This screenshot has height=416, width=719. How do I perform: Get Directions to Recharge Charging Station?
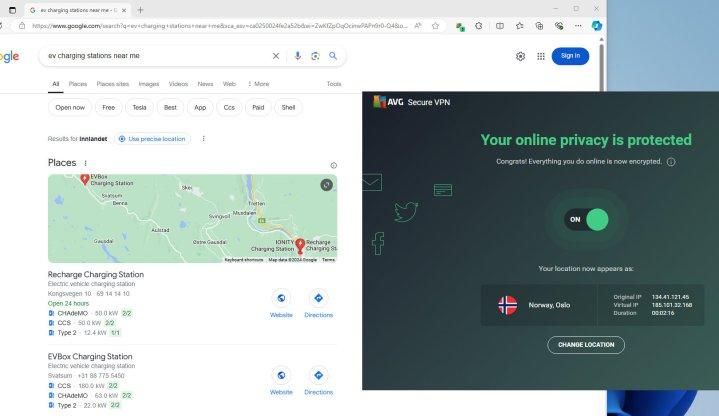point(318,304)
